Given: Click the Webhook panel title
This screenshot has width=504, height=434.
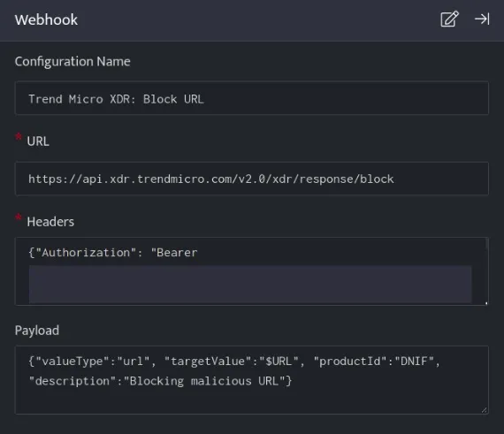Looking at the screenshot, I should click(x=46, y=20).
